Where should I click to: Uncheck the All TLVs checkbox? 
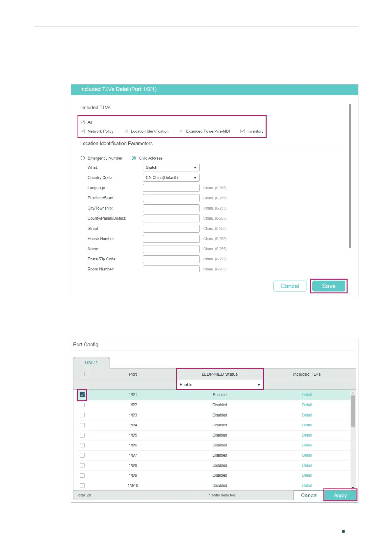click(x=83, y=122)
